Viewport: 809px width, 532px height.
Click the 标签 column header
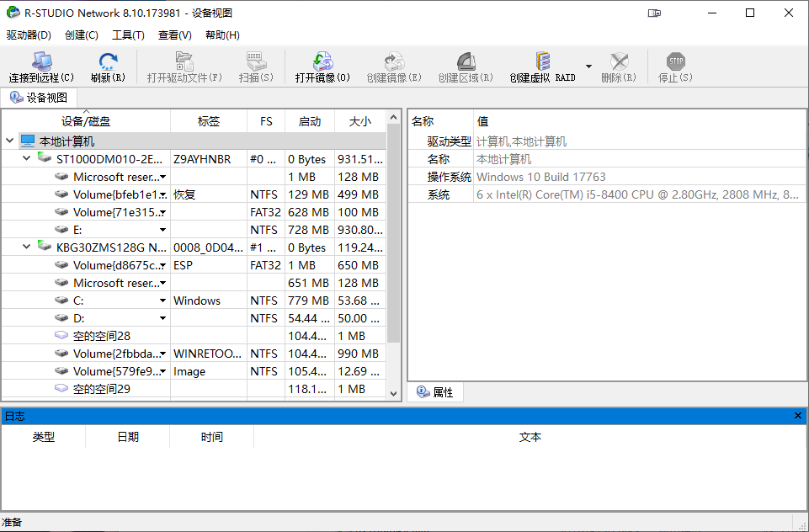[209, 121]
